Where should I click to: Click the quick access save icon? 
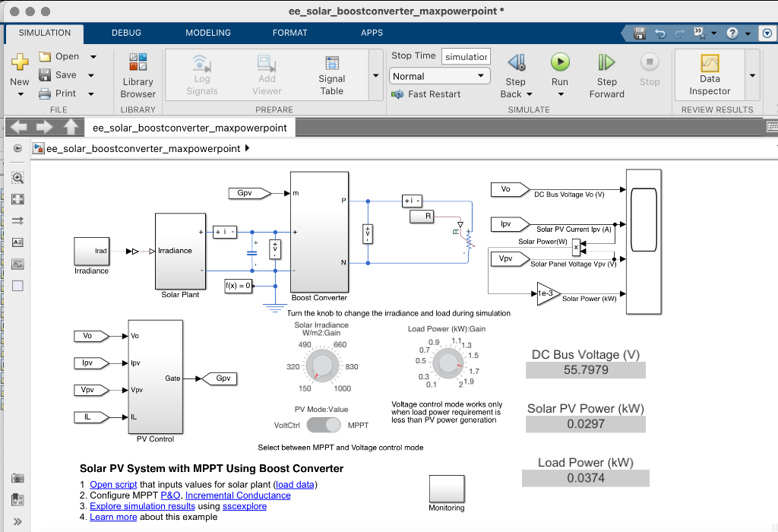coord(640,33)
